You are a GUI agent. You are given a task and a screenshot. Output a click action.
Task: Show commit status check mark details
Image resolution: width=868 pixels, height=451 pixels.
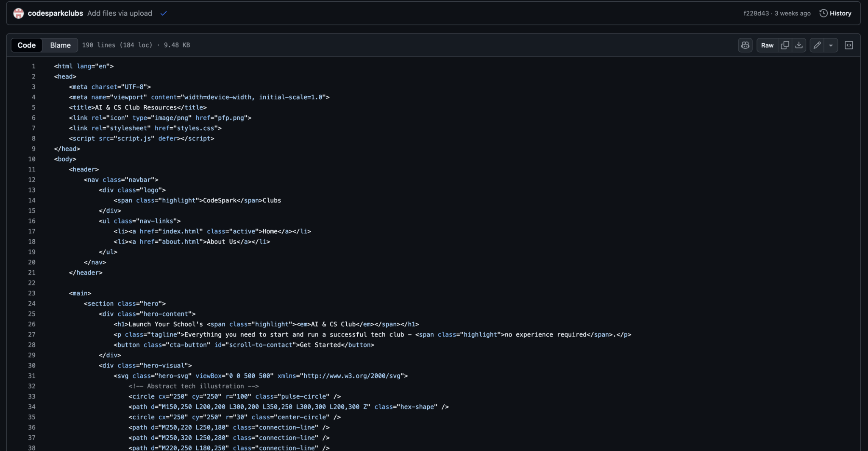tap(164, 14)
